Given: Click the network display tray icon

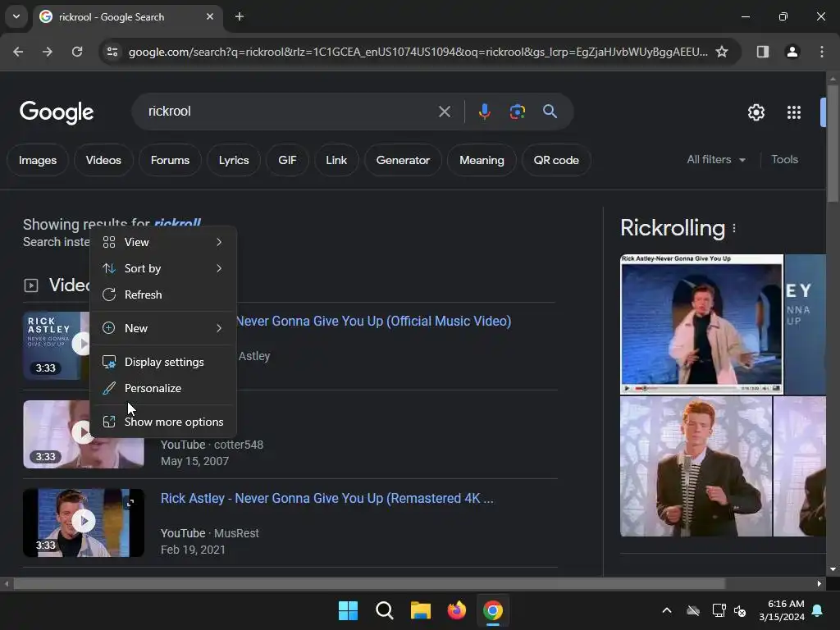Looking at the screenshot, I should (719, 610).
